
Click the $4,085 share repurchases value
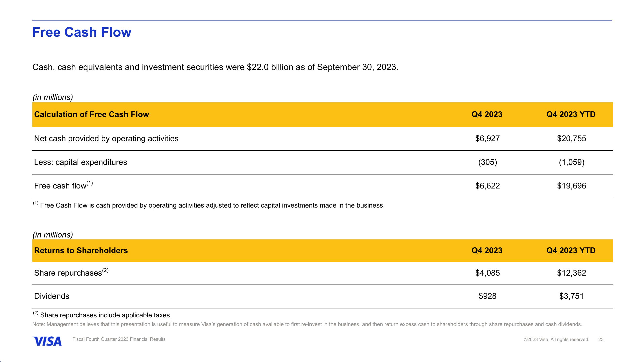pyautogui.click(x=487, y=273)
